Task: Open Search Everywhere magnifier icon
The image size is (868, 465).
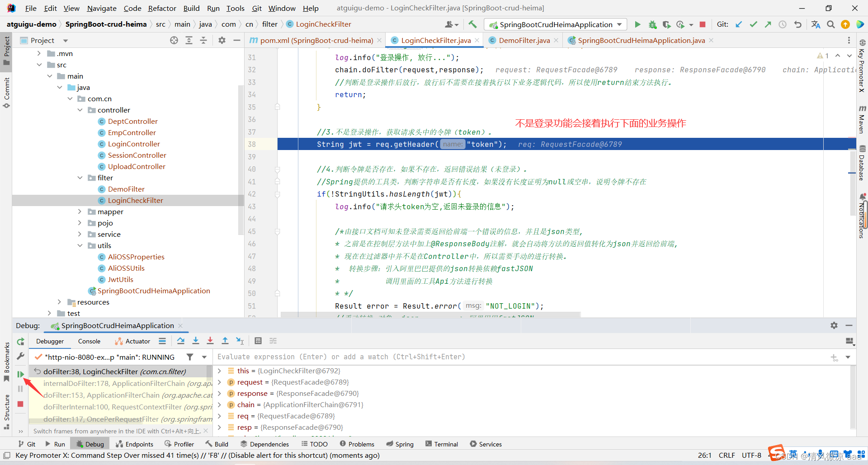Action: [831, 24]
